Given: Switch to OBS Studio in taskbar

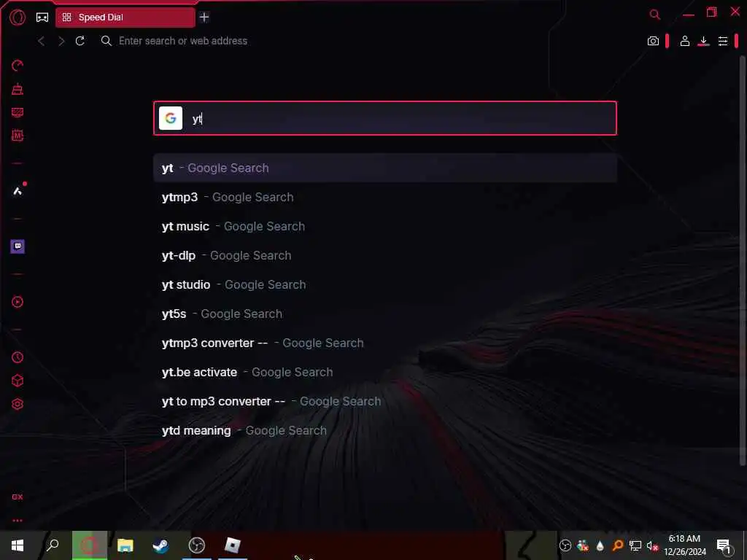Looking at the screenshot, I should 196,545.
